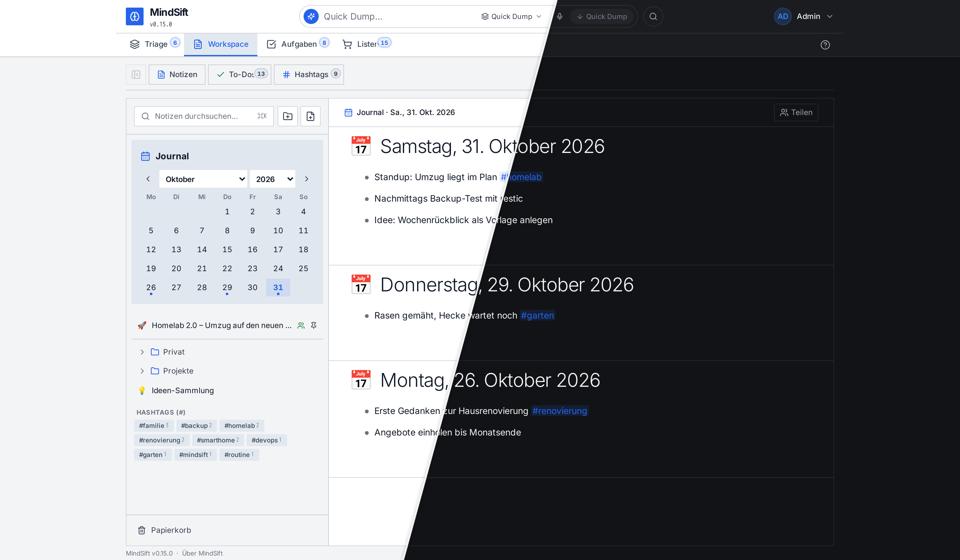Click the microphone voice input icon
The image size is (960, 560).
tap(559, 16)
